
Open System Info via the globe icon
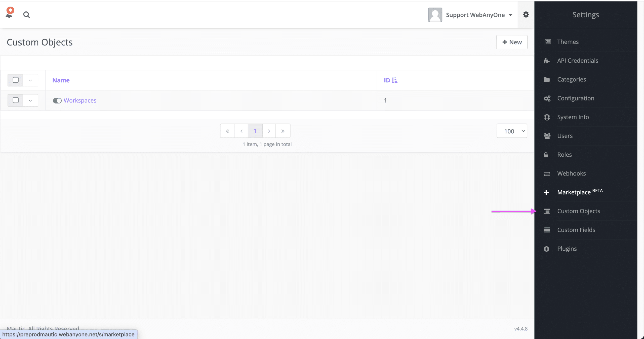pos(547,117)
